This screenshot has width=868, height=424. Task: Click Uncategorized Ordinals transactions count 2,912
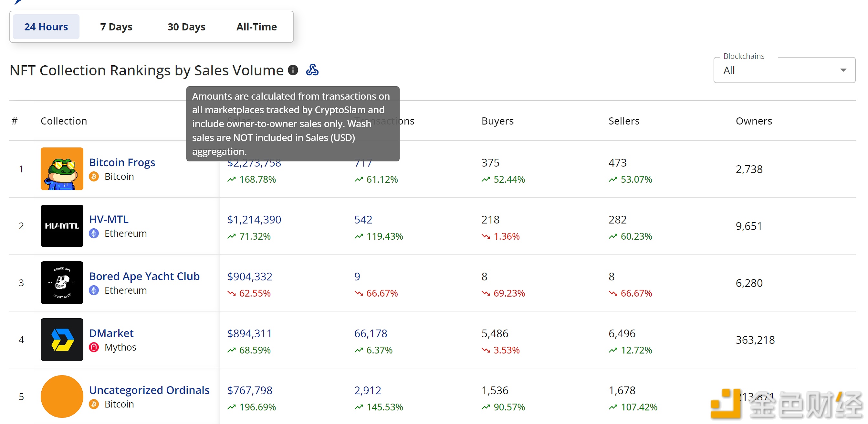pyautogui.click(x=368, y=391)
